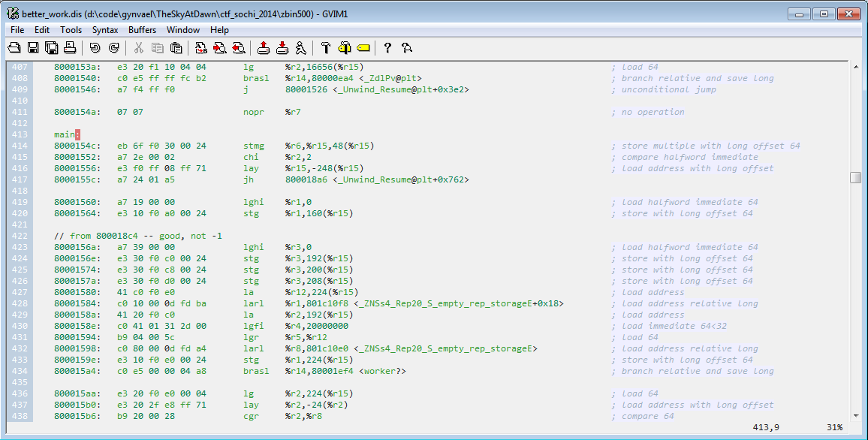
Task: Undo last change with toolbar icon
Action: click(95, 48)
